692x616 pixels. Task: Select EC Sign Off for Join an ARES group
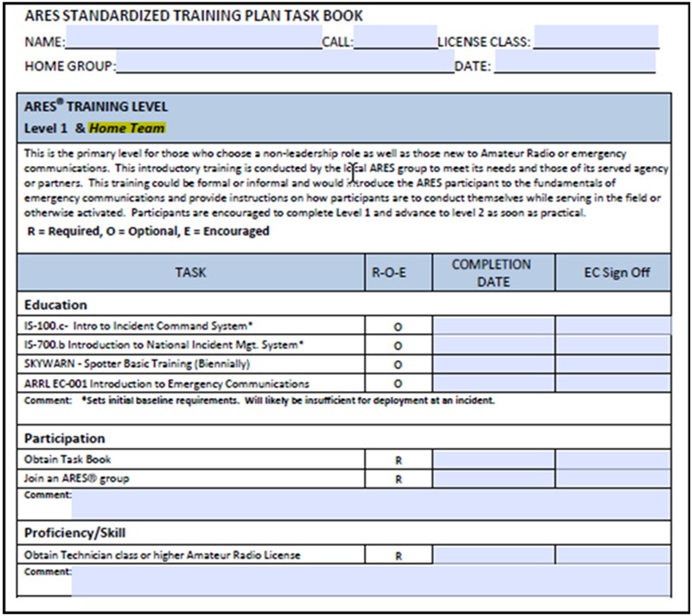coord(613,478)
